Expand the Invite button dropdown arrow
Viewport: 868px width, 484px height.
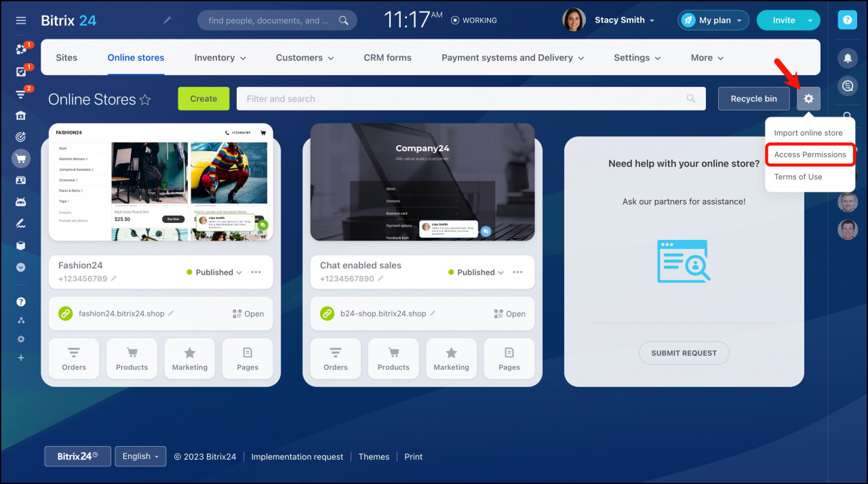click(810, 20)
